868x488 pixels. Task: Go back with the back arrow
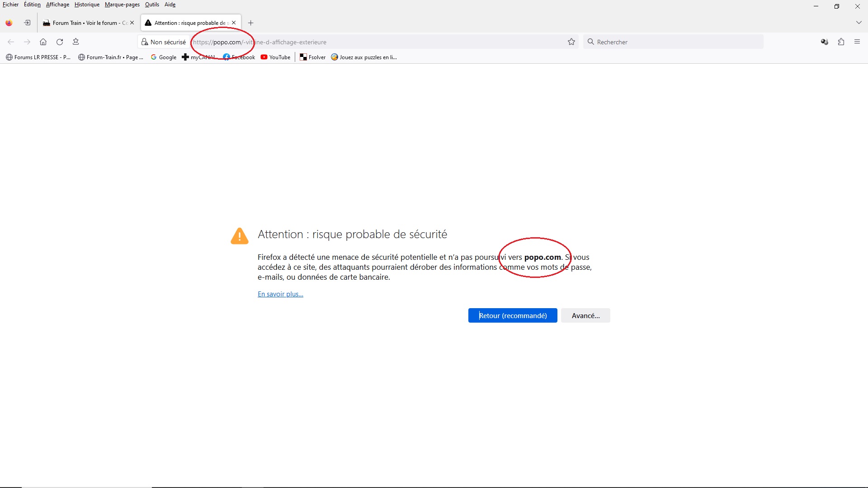coord(11,42)
